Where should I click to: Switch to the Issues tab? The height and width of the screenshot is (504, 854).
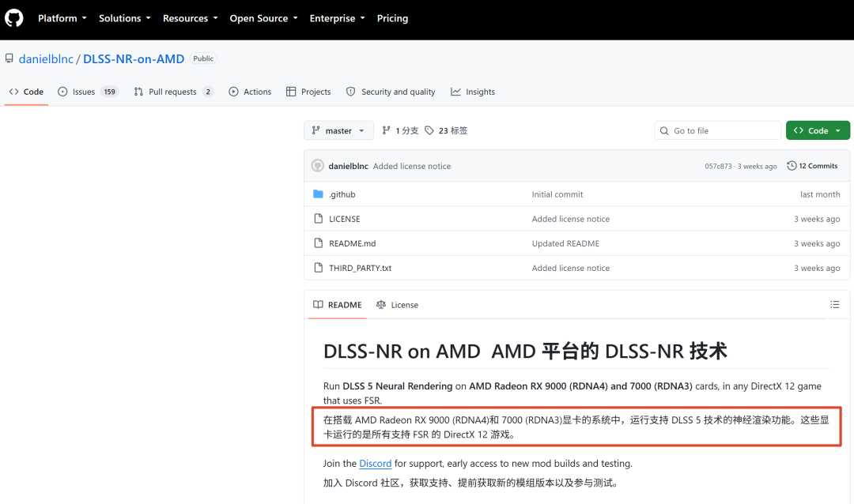pos(88,92)
